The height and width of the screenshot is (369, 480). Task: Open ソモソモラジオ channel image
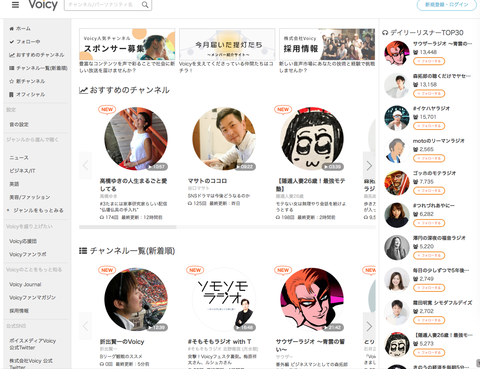224,299
